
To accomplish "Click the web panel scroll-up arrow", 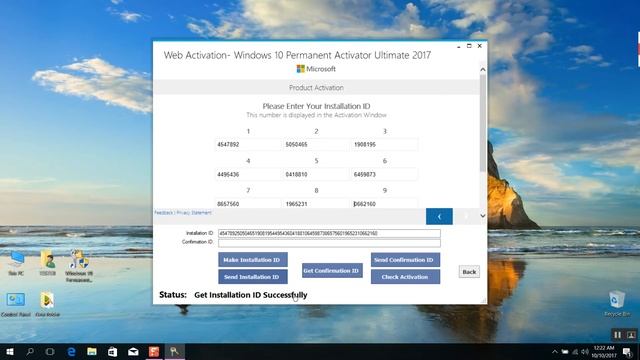I will tap(482, 69).
